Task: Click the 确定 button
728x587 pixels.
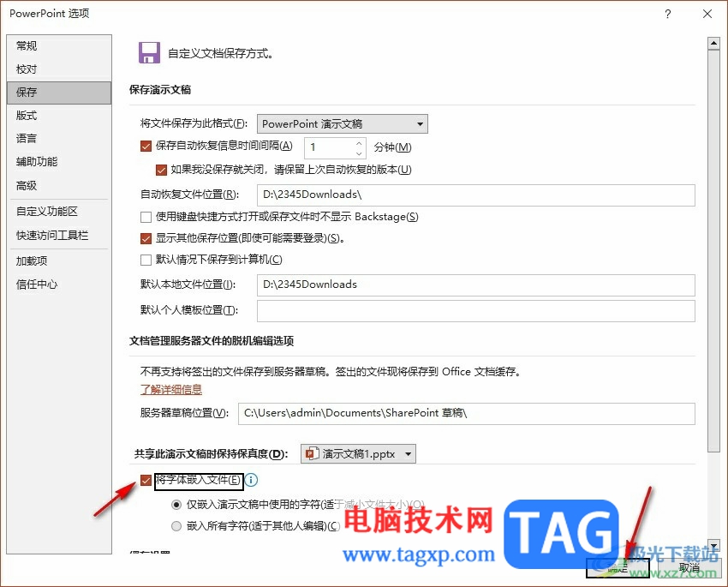Action: [618, 567]
